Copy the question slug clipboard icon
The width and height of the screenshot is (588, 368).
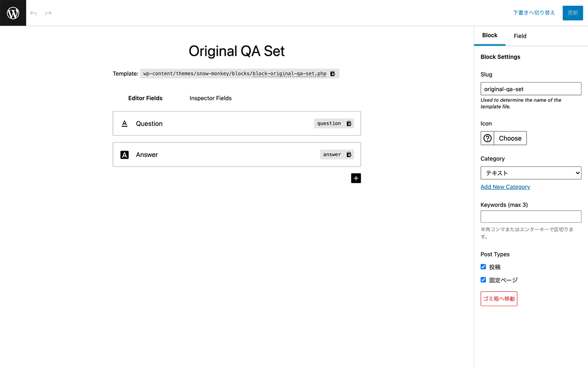point(349,124)
